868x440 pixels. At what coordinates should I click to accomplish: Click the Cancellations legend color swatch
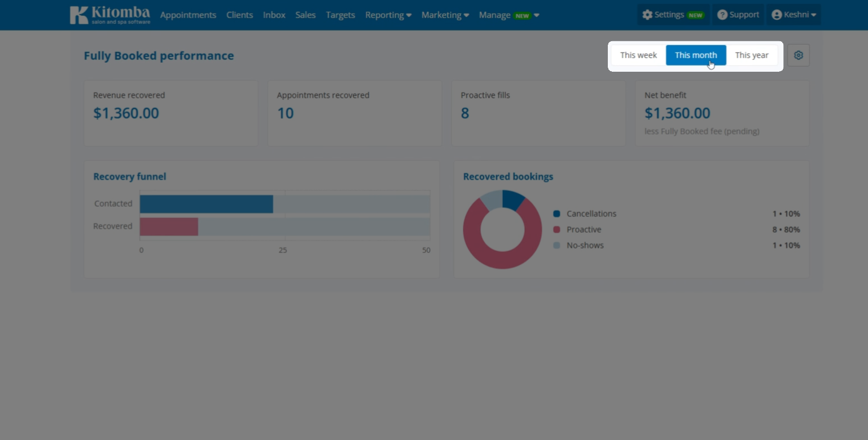557,214
